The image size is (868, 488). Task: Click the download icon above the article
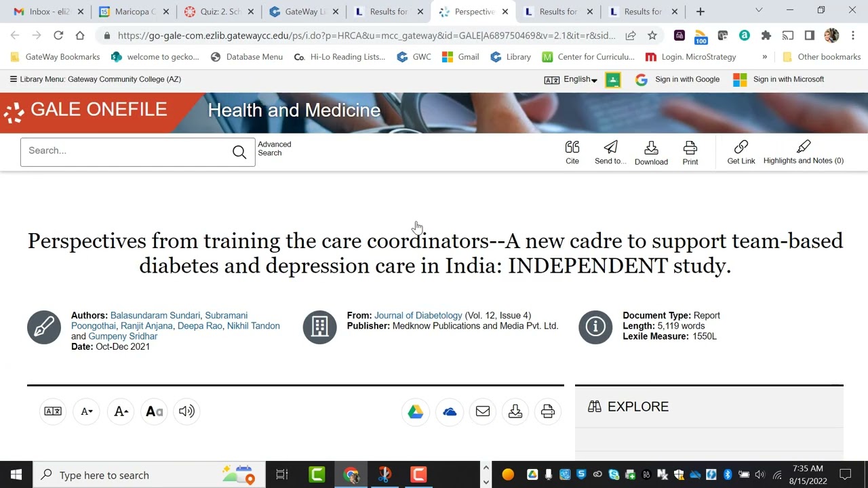(515, 411)
